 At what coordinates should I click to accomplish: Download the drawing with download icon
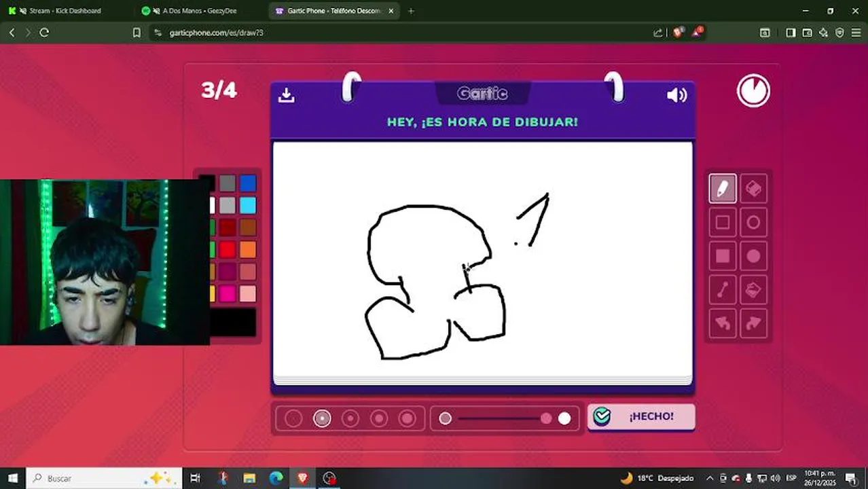pyautogui.click(x=286, y=95)
